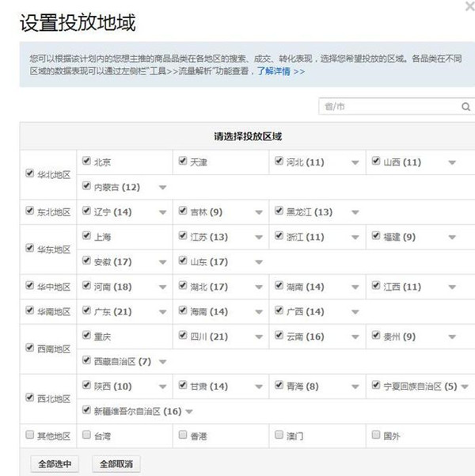The height and width of the screenshot is (476, 475).
Task: Enable the 其他地区 checkbox
Action: [x=30, y=435]
